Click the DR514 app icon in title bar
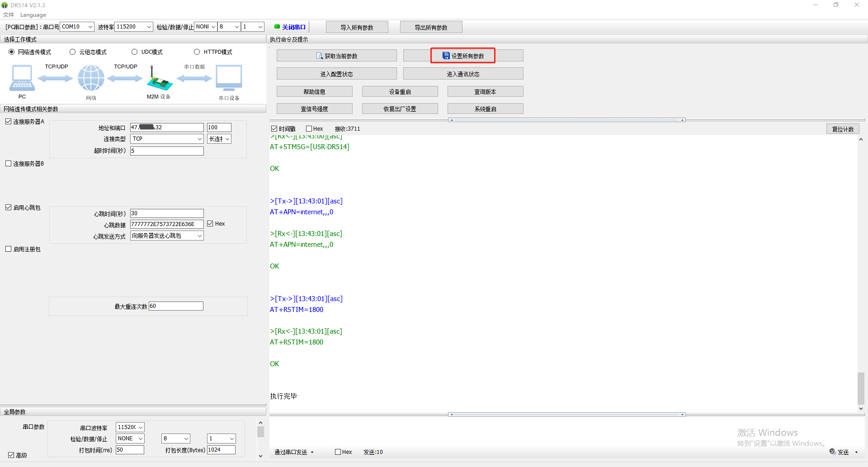This screenshot has height=467, width=868. (x=5, y=5)
